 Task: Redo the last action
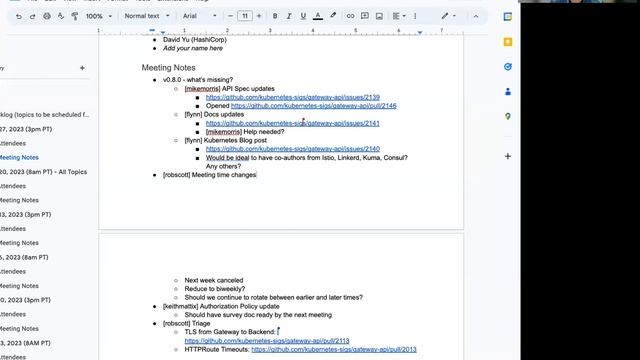(x=33, y=16)
